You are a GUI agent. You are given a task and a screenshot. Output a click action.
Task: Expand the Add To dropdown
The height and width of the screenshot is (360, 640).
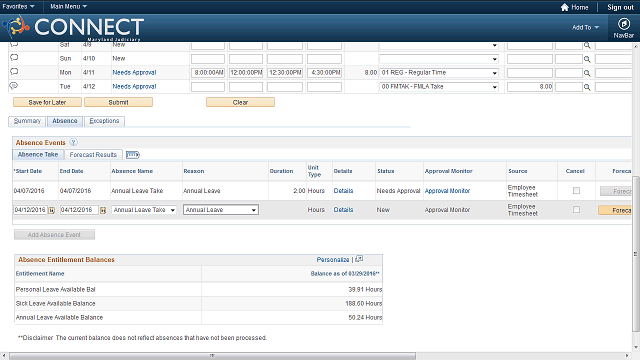(x=585, y=27)
